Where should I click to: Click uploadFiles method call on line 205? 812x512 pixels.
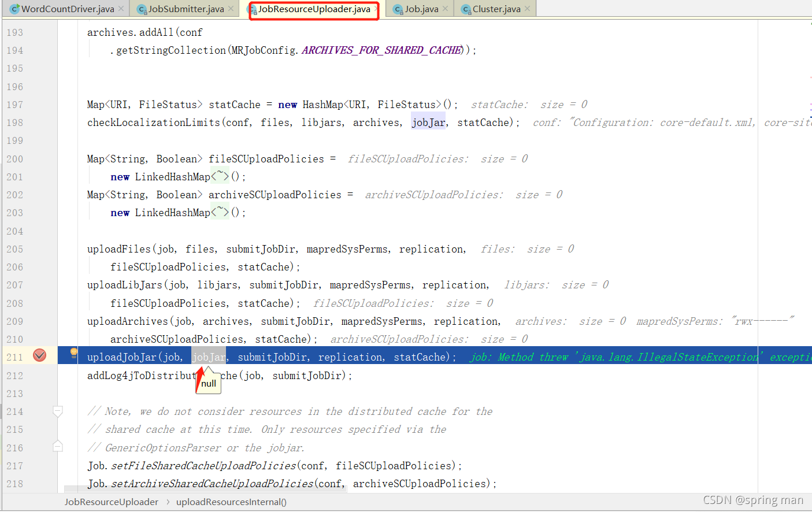118,249
